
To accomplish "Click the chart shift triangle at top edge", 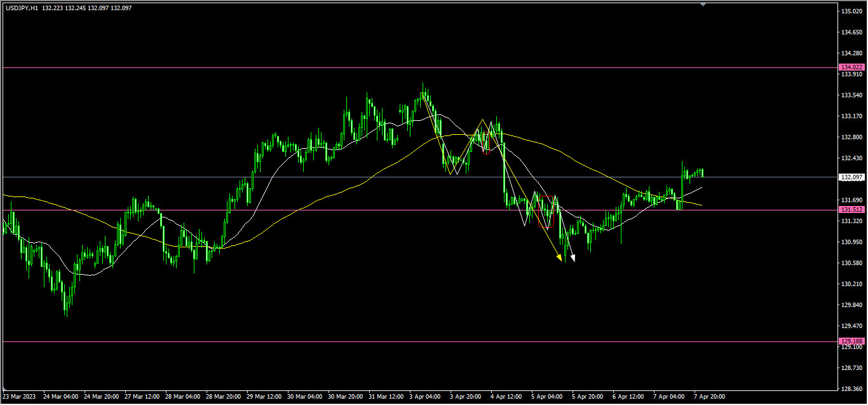I will [x=703, y=4].
